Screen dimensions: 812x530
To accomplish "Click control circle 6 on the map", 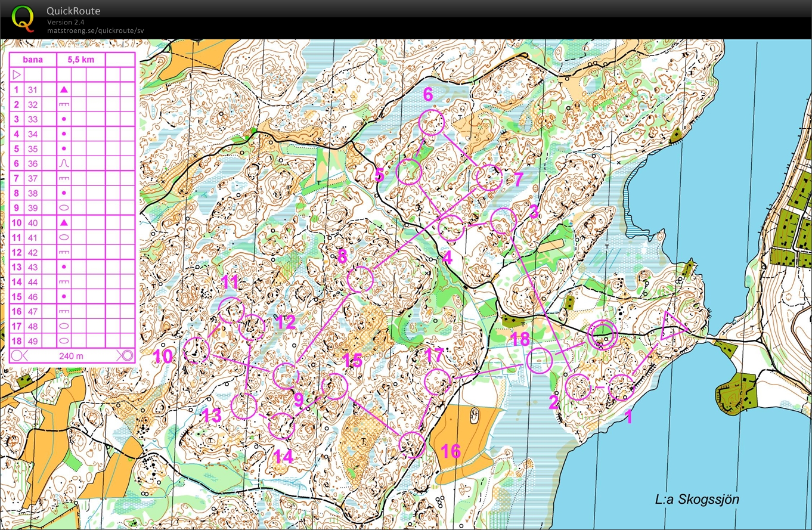I will coord(432,123).
